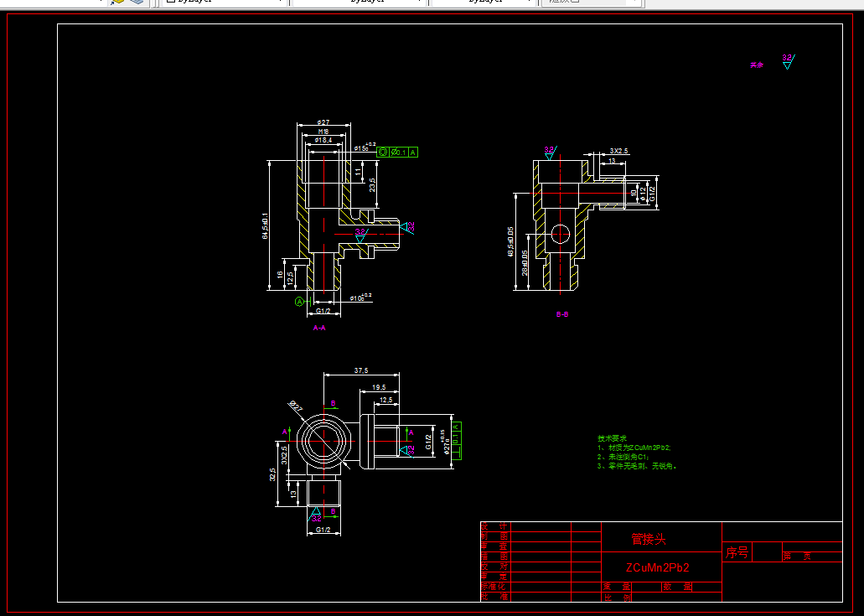Click the 3X2.5 groove dimension in B-B

click(x=618, y=151)
